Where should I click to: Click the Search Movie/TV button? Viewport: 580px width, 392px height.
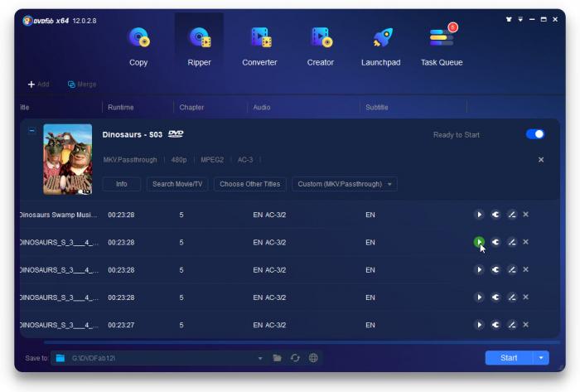(x=177, y=184)
